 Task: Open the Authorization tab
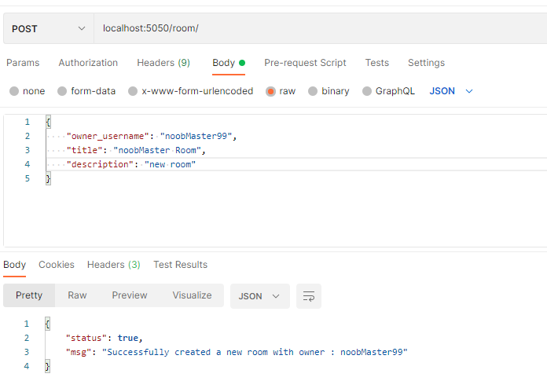pyautogui.click(x=88, y=63)
